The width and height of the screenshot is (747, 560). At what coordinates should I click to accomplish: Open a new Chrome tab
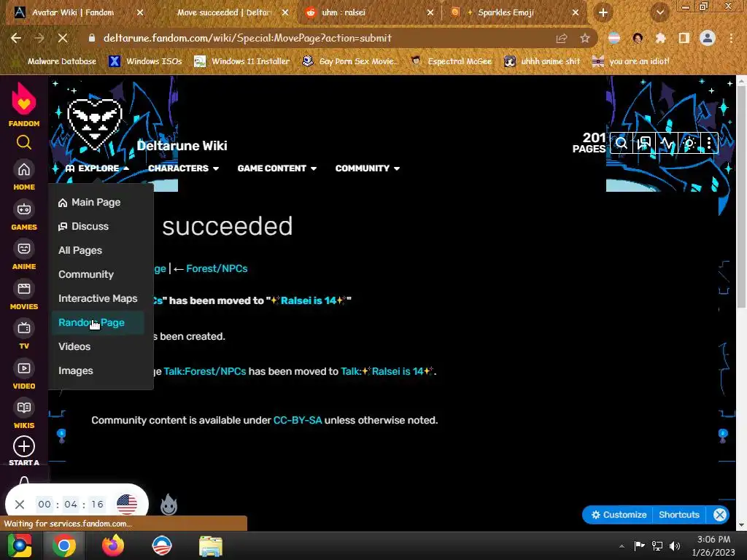(603, 12)
